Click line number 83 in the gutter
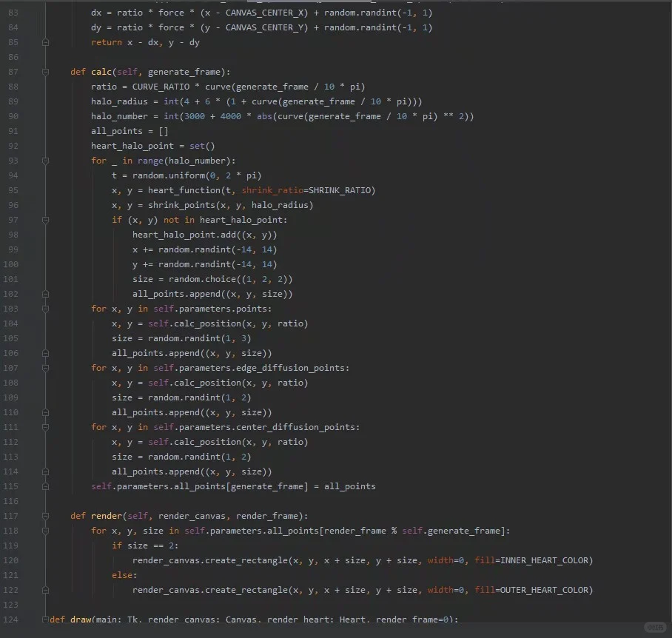Screen dimensions: 672x638 [x=13, y=13]
